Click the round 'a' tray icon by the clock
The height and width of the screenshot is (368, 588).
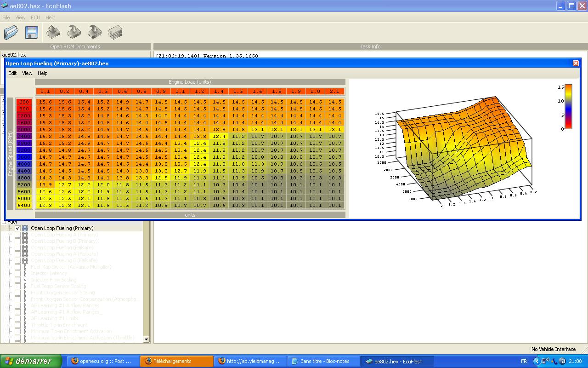point(562,361)
